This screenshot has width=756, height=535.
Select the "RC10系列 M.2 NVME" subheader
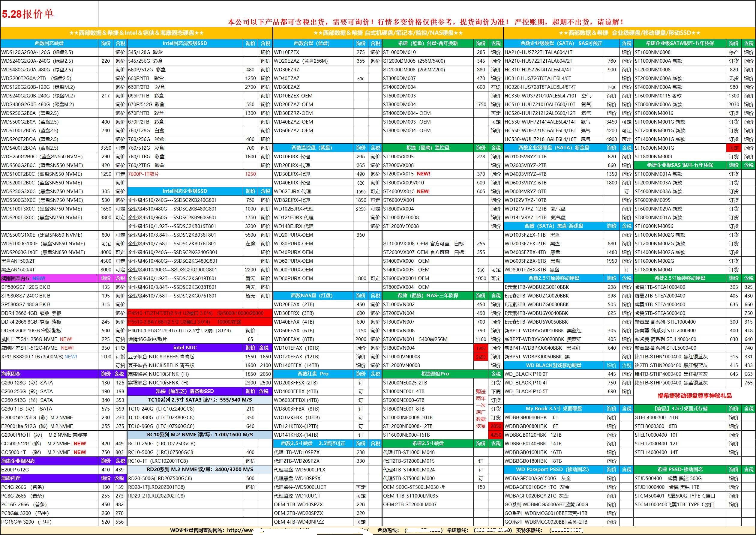pos(200,435)
